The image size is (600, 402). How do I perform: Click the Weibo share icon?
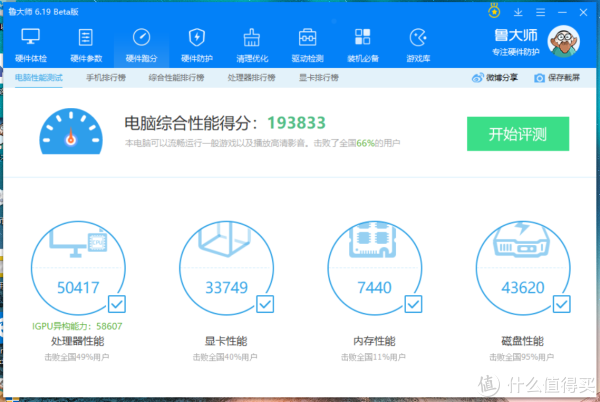pyautogui.click(x=478, y=78)
